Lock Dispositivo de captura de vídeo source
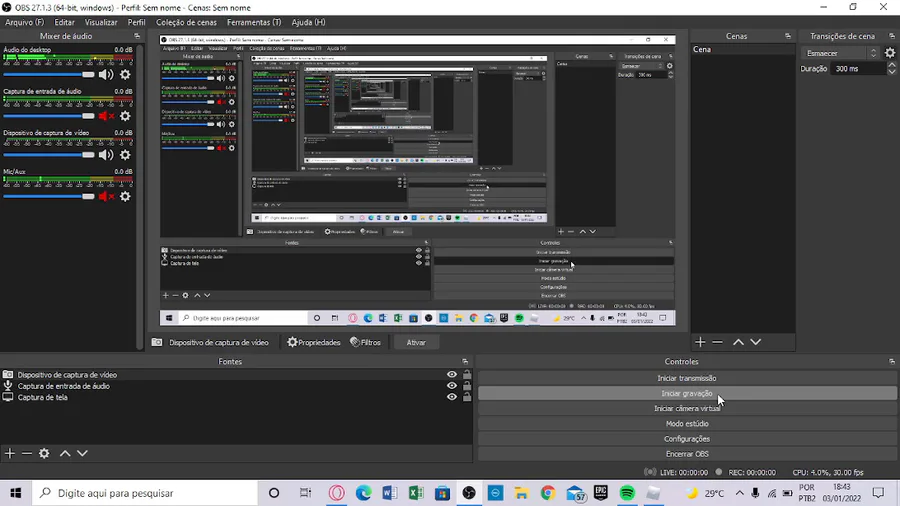 [x=467, y=375]
